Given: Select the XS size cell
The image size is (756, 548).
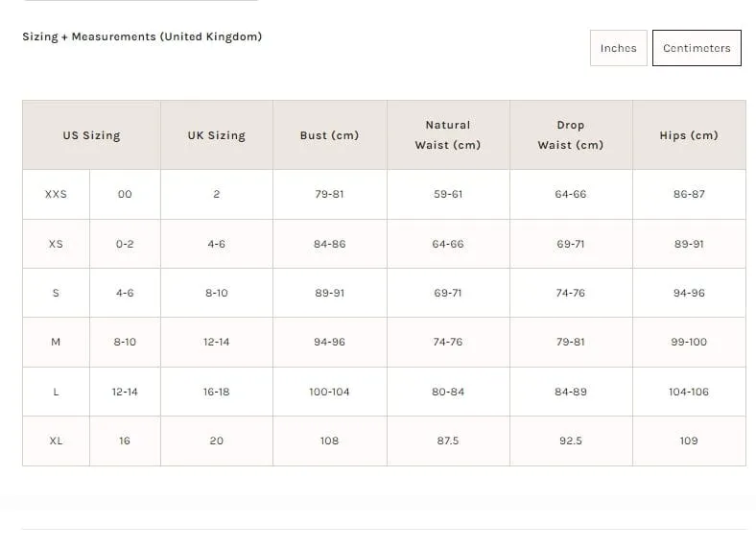Looking at the screenshot, I should click(56, 244).
